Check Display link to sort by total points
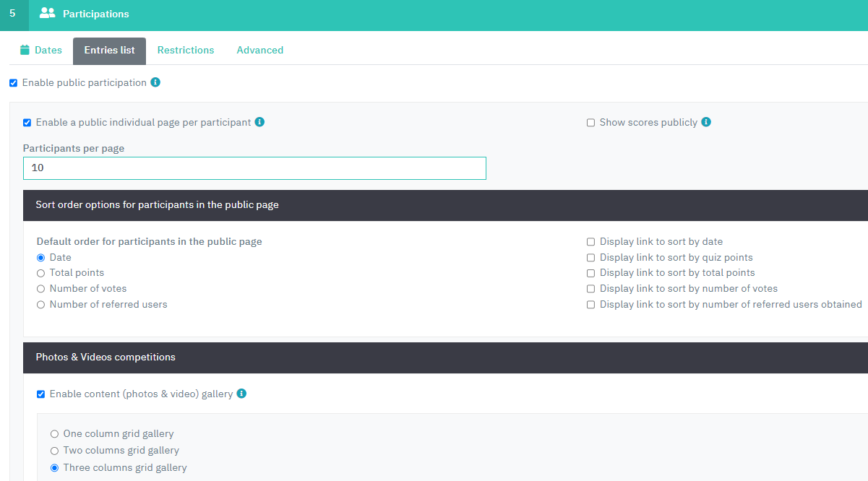This screenshot has width=868, height=481. [x=591, y=273]
